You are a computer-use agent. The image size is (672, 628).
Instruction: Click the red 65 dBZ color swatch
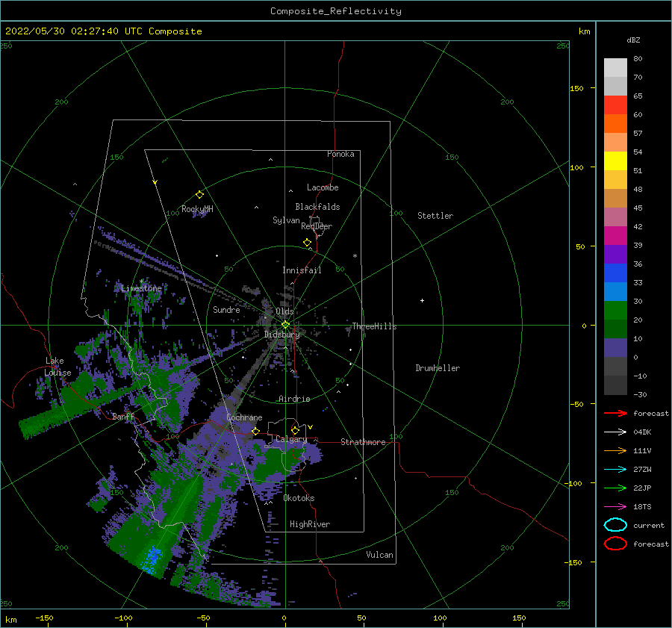tap(615, 105)
